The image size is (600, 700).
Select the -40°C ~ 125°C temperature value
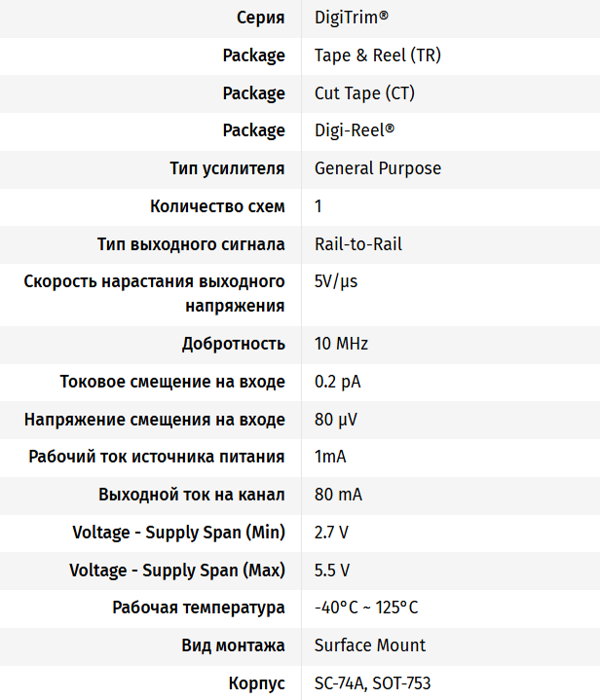(366, 608)
